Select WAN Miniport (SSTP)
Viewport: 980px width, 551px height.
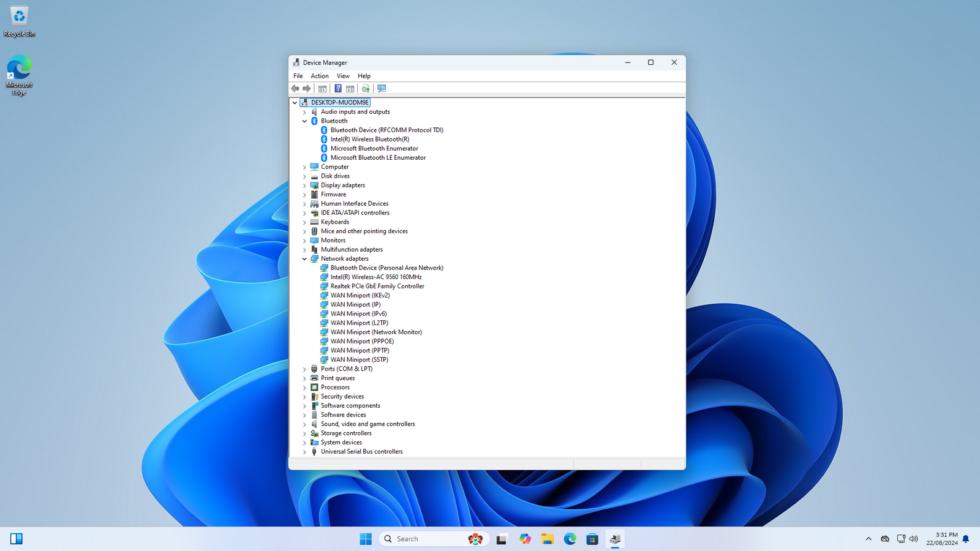[x=359, y=359]
